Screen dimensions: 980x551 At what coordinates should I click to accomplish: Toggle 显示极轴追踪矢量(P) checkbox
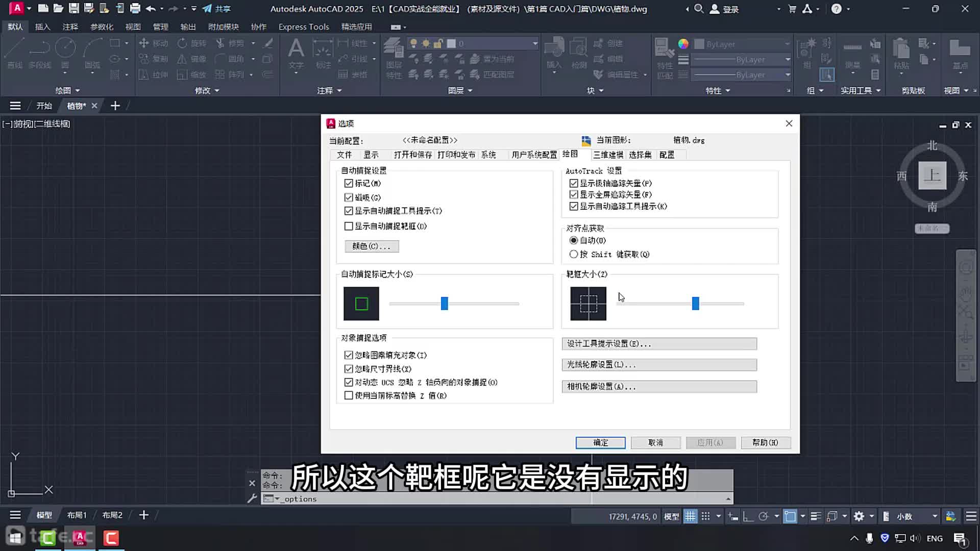[x=574, y=183]
